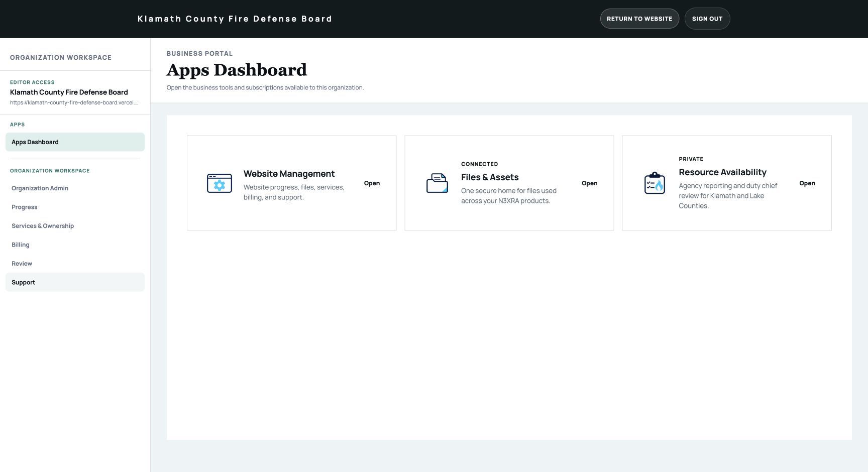Open the Review section
Image resolution: width=868 pixels, height=472 pixels.
tap(75, 264)
